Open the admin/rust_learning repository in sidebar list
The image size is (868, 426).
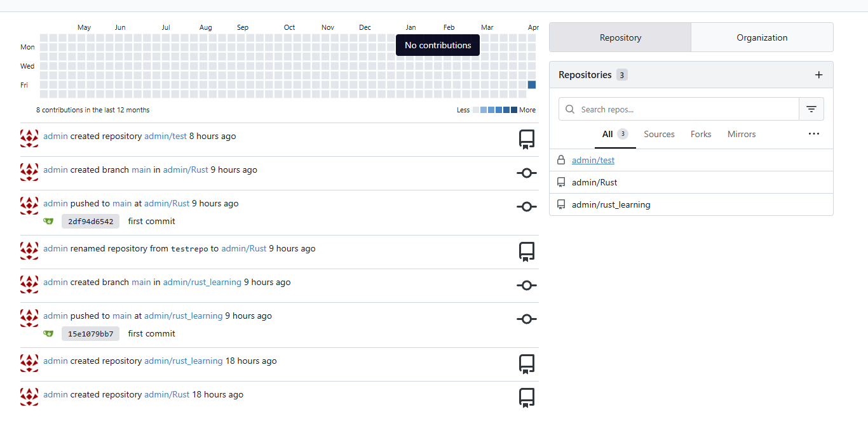(x=611, y=204)
